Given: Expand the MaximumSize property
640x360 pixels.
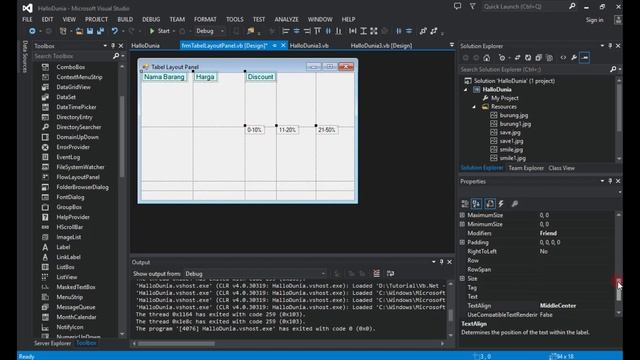Looking at the screenshot, I should tap(462, 215).
